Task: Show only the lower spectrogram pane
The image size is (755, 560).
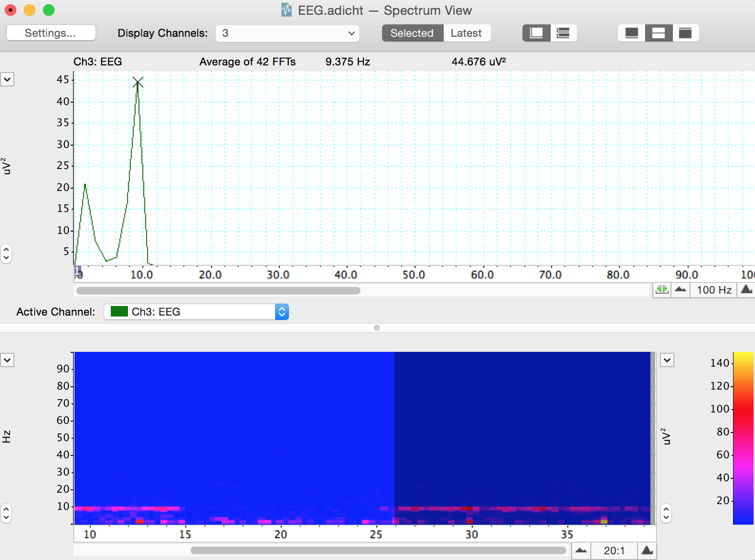Action: (685, 33)
